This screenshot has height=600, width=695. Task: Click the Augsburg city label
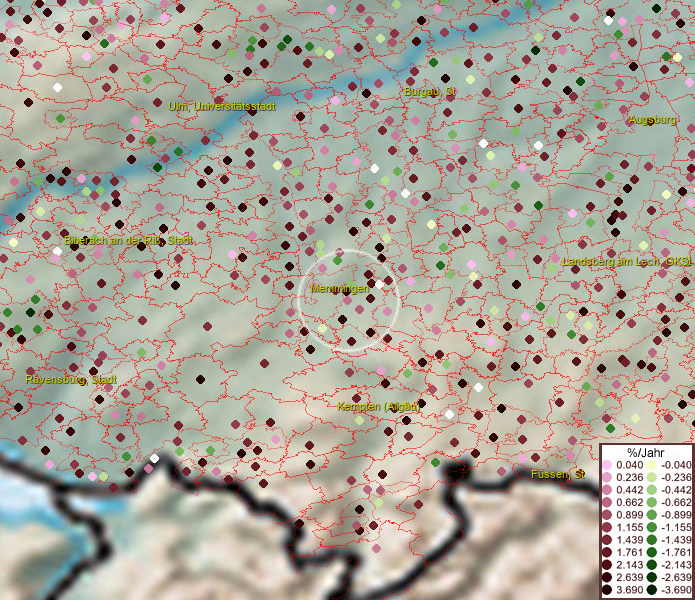click(x=652, y=120)
